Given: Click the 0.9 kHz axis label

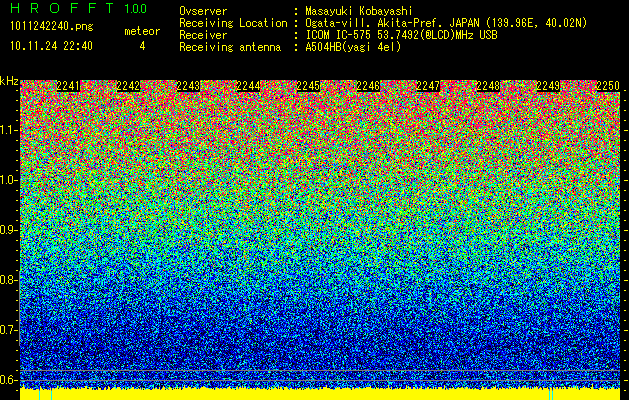Looking at the screenshot, I should 8,230.
